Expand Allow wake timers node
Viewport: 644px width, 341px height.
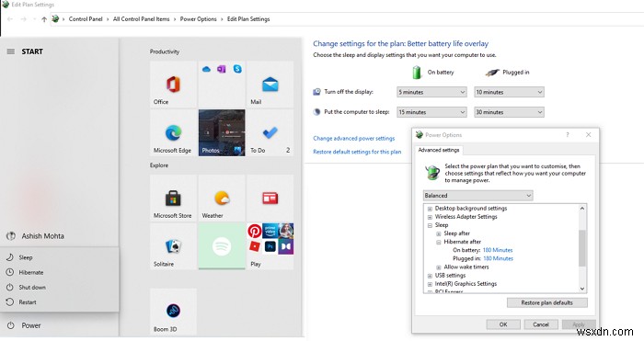pos(439,267)
